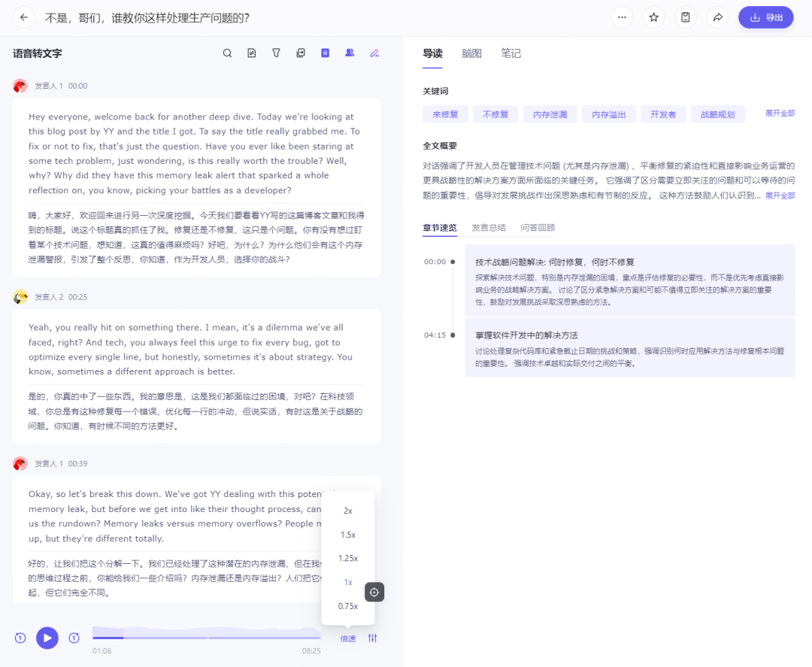Image resolution: width=812 pixels, height=667 pixels.
Task: Rewind audio with the back-skip button
Action: 20,638
